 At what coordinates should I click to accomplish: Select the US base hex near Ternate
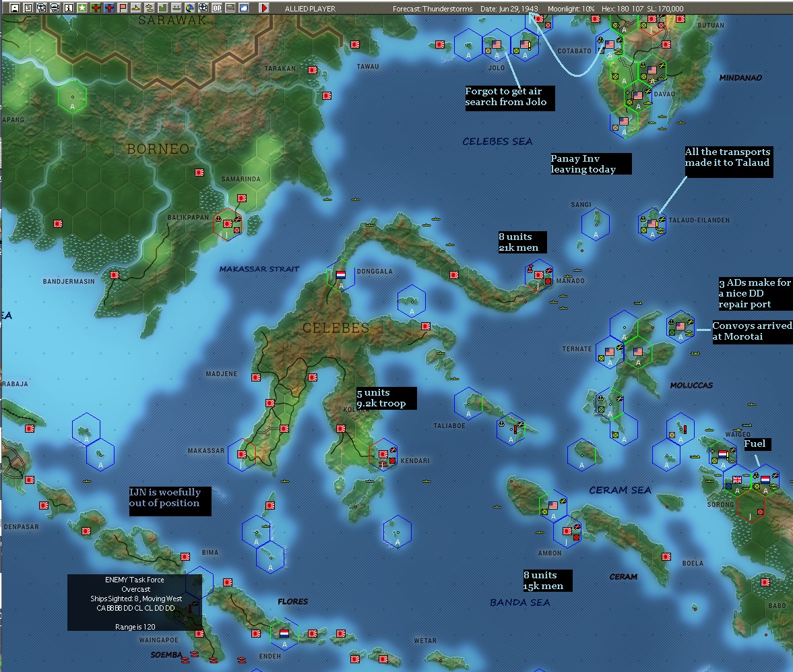coord(610,353)
